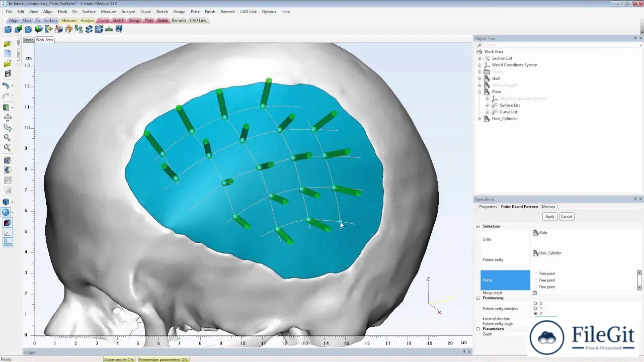This screenshot has width=644, height=362.
Task: Click the cube with green arrow Finish tool
Action: tap(18, 29)
